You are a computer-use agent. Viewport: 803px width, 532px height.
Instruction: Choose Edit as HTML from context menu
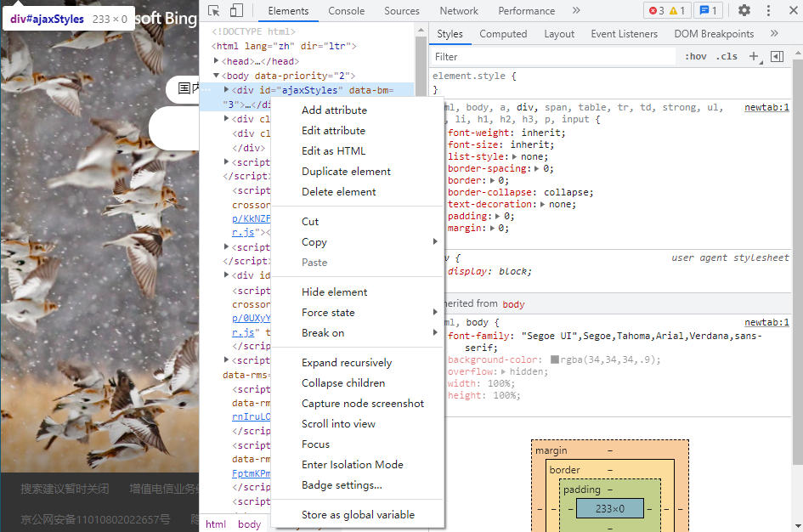pyautogui.click(x=333, y=151)
